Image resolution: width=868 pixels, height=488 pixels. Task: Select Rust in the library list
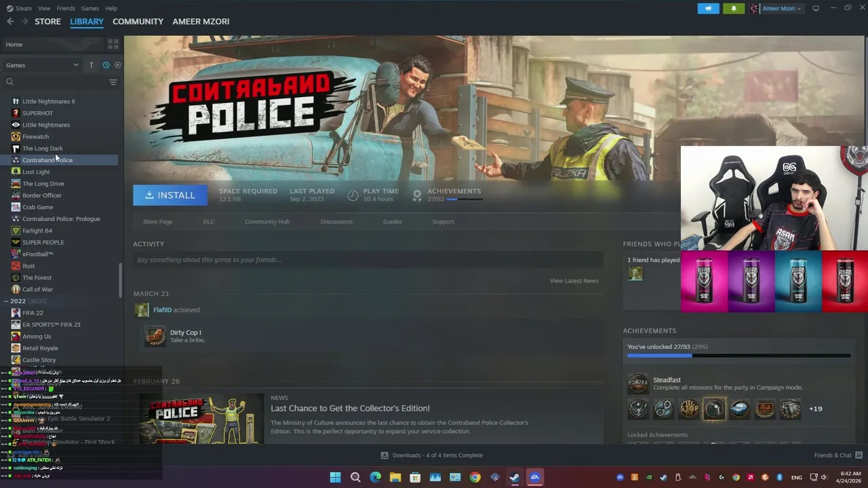tap(28, 266)
